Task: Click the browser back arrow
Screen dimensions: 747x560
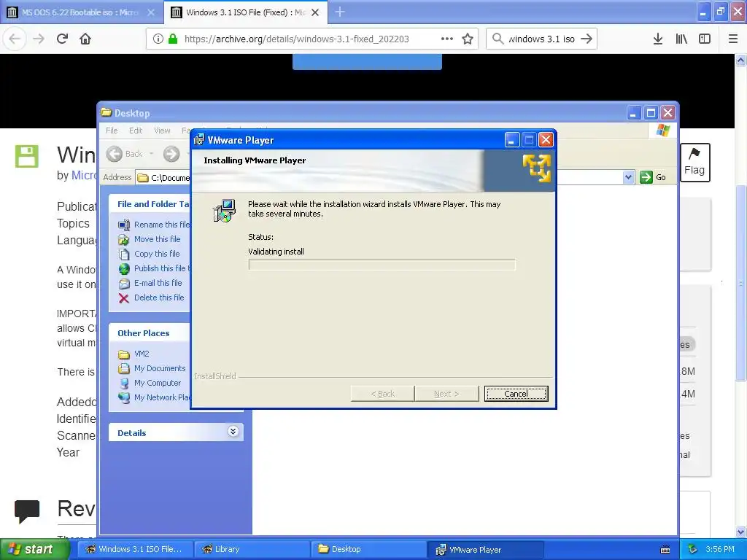Action: (15, 39)
